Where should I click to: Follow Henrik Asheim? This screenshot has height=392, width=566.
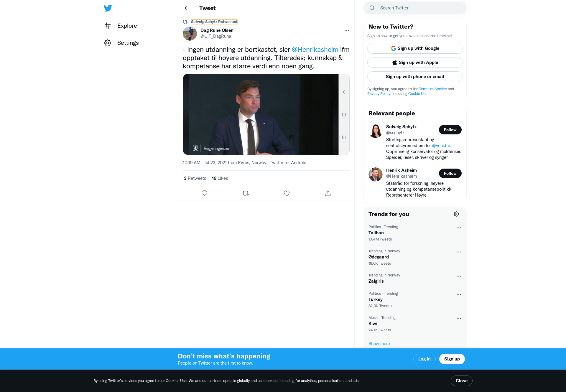(x=450, y=173)
